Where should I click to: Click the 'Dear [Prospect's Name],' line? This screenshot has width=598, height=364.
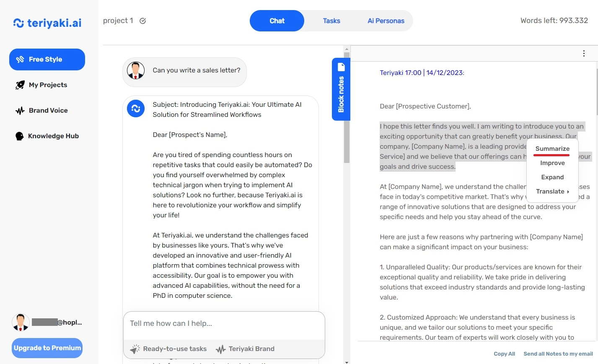tap(190, 135)
